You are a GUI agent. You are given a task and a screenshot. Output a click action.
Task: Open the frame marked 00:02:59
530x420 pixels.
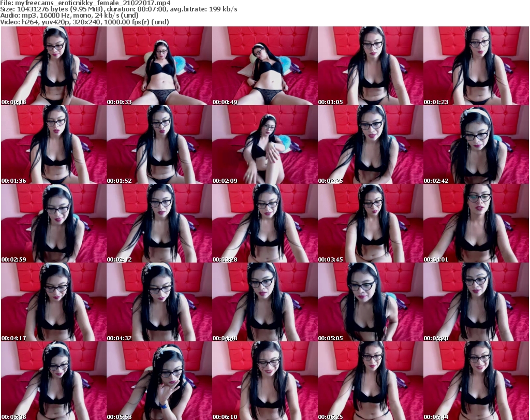54,223
